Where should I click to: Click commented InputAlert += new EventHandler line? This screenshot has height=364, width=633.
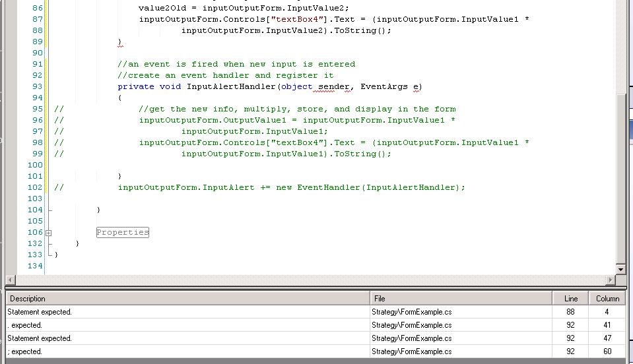tap(291, 187)
